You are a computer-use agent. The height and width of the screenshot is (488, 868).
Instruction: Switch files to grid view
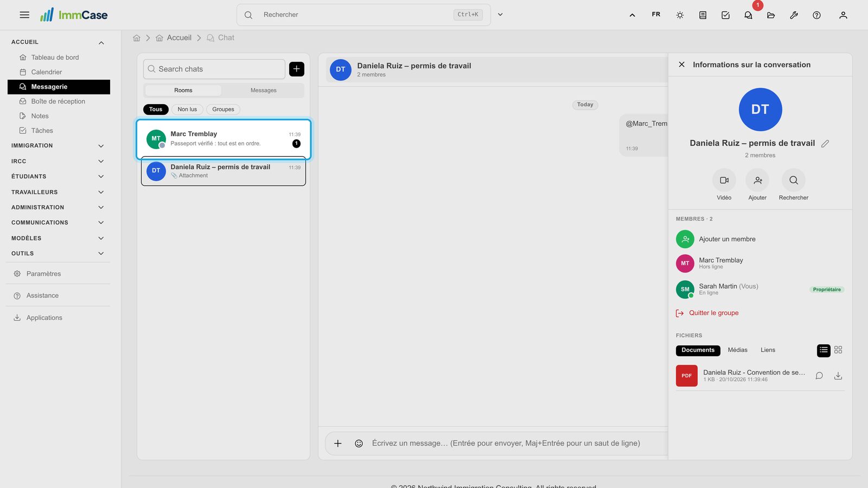pyautogui.click(x=838, y=350)
